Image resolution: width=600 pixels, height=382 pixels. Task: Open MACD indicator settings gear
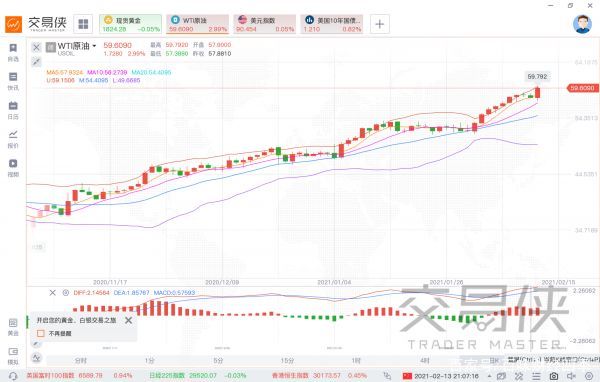(65, 293)
